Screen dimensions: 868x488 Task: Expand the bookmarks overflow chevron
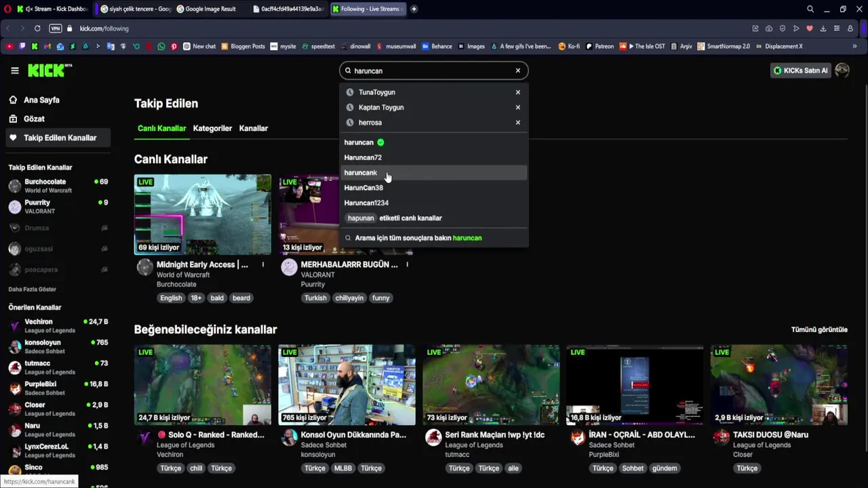(x=854, y=47)
